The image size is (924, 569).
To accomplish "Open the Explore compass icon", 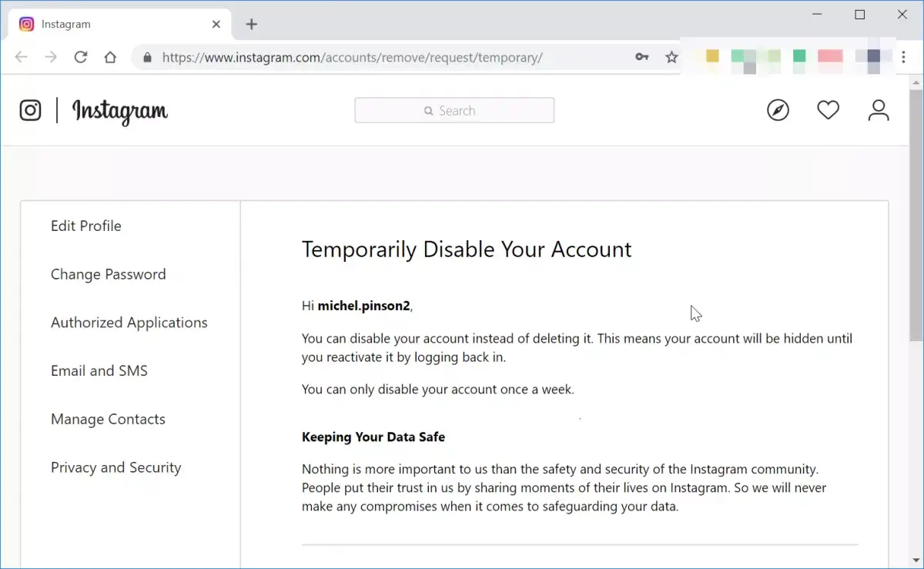I will click(x=778, y=110).
